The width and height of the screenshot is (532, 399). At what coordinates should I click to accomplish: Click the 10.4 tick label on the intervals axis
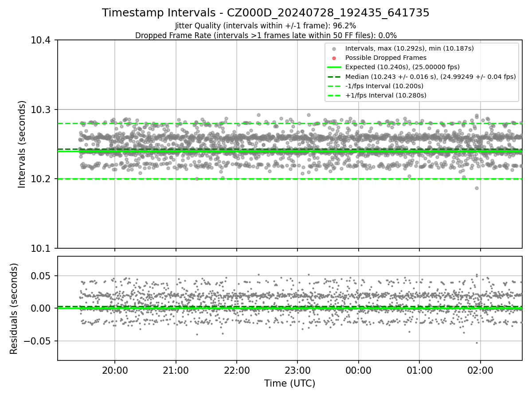click(x=42, y=41)
